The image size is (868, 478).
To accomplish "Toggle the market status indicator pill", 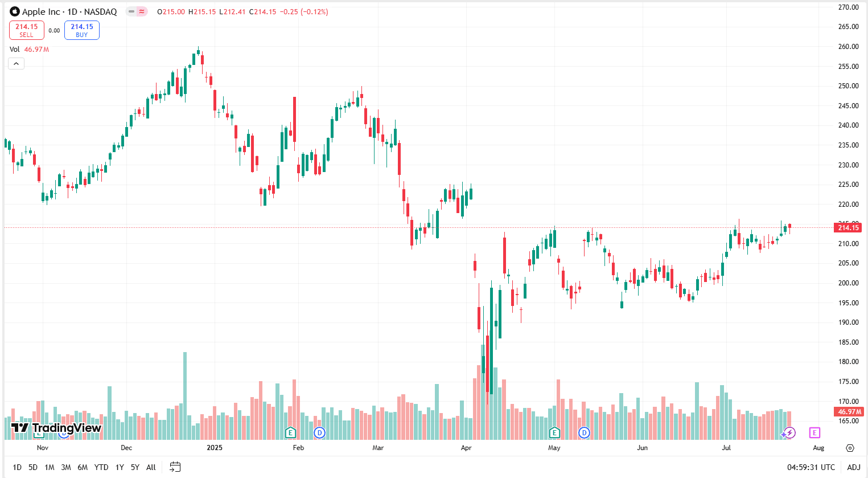I will click(x=137, y=11).
